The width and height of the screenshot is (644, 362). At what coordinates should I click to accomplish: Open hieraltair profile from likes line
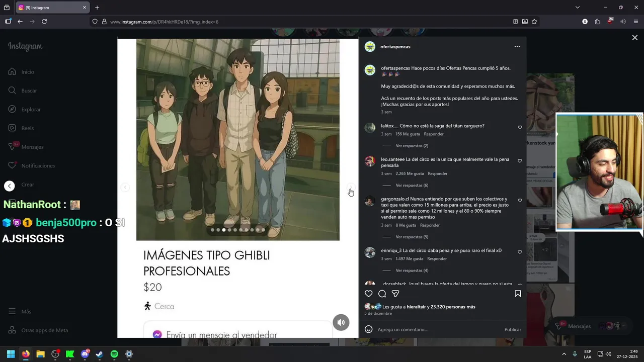point(416,307)
